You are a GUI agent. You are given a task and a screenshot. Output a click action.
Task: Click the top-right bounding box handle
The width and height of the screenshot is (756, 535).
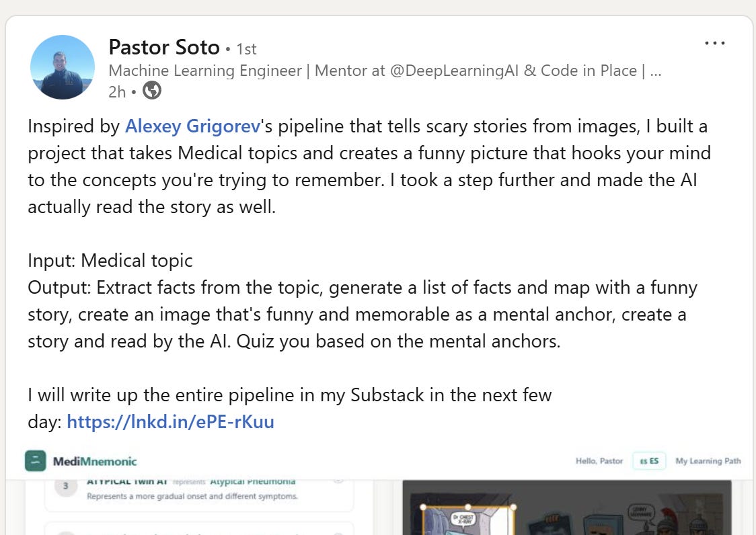(513, 507)
